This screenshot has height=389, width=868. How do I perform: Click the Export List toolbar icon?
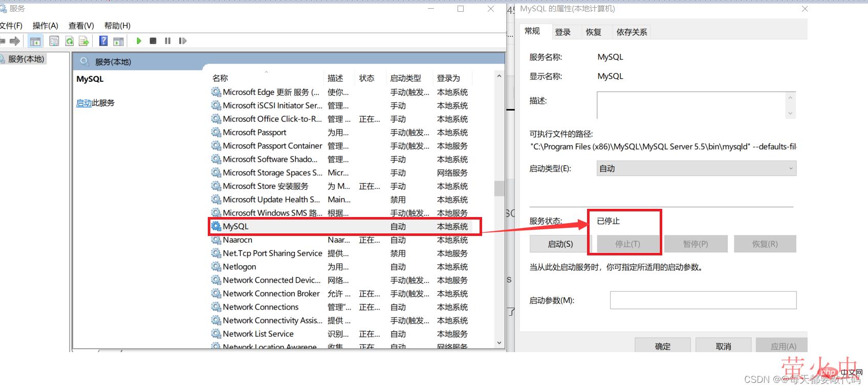pyautogui.click(x=84, y=41)
